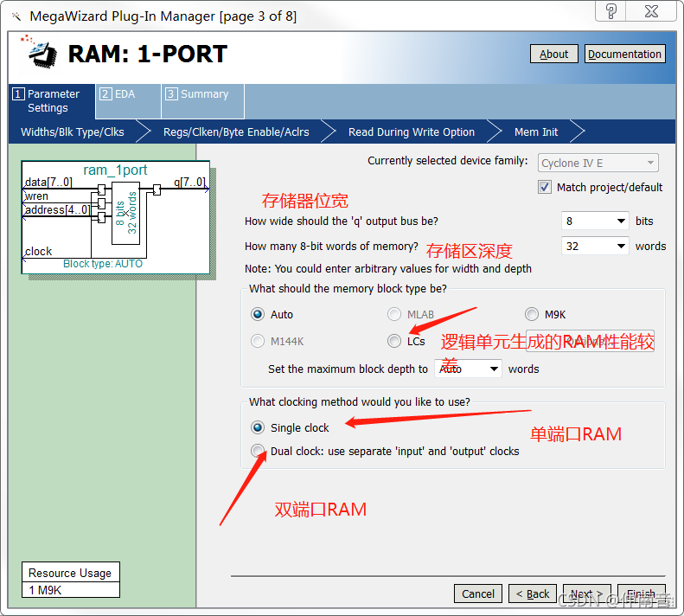Open maximum block depth dropdown
This screenshot has height=616, width=684.
pos(468,369)
